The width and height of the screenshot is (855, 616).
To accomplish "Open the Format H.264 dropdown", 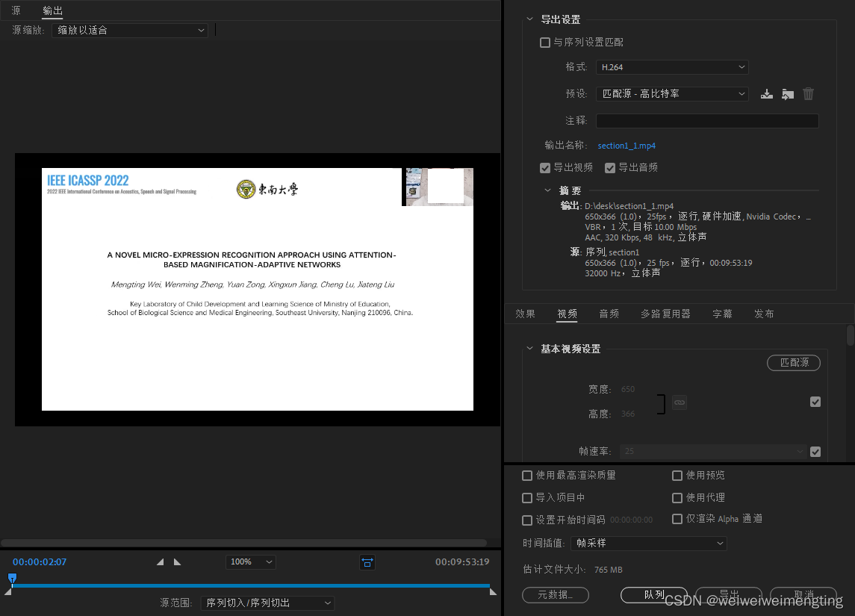I will coord(672,67).
